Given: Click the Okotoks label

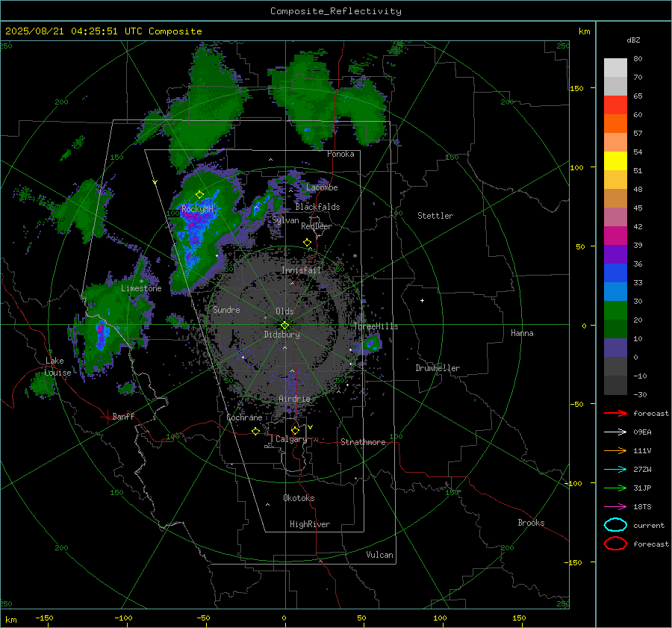Looking at the screenshot, I should (299, 498).
